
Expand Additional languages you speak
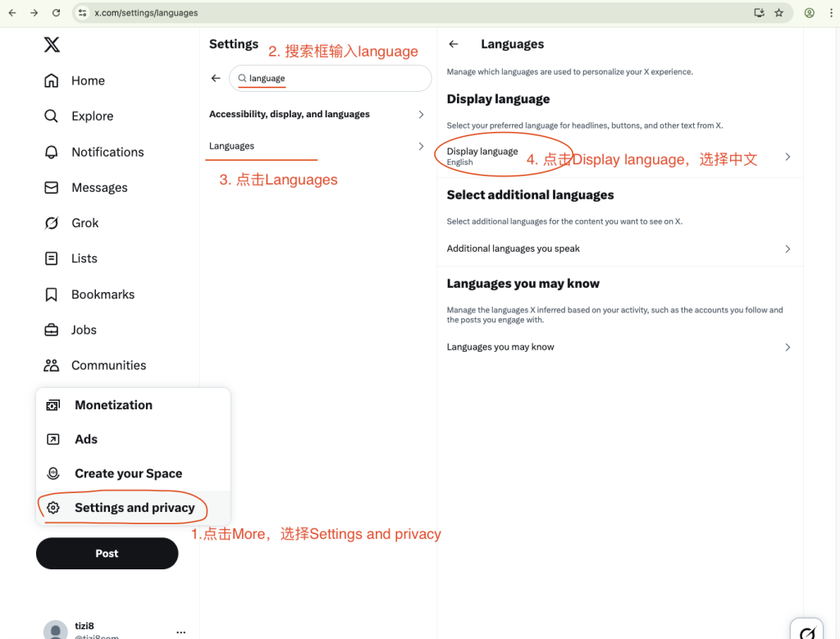620,249
